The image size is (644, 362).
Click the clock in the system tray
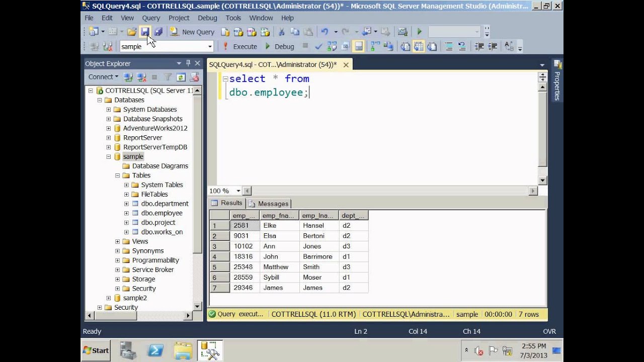533,350
